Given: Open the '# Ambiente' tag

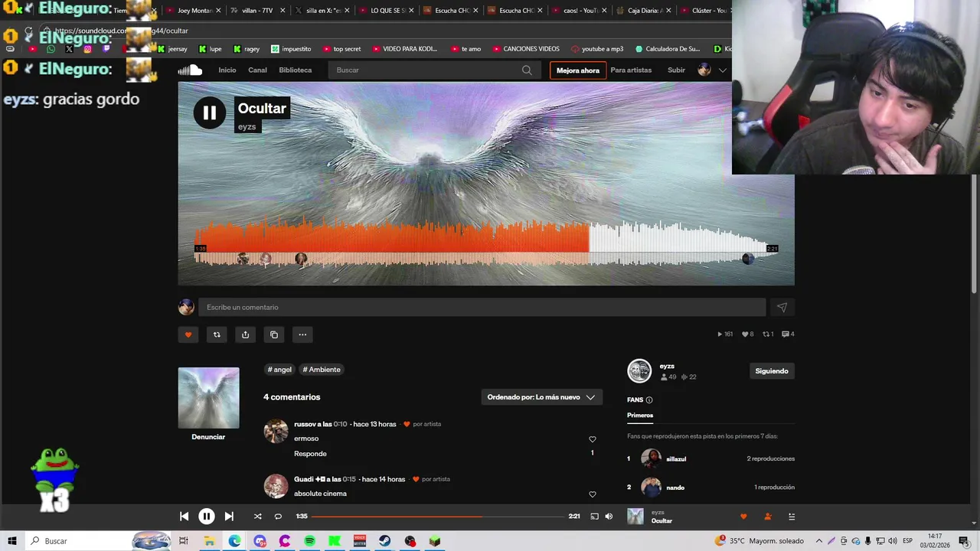Looking at the screenshot, I should 322,370.
